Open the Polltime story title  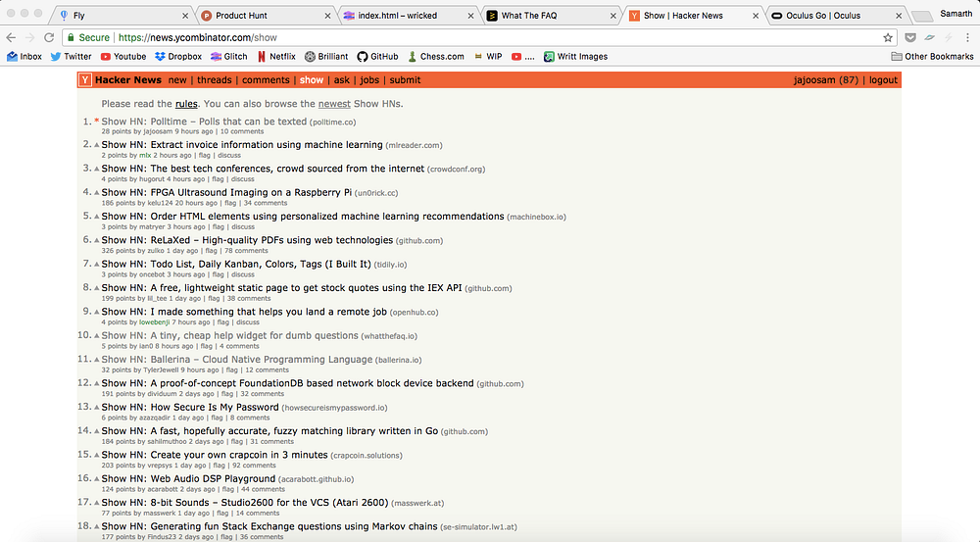coord(204,122)
